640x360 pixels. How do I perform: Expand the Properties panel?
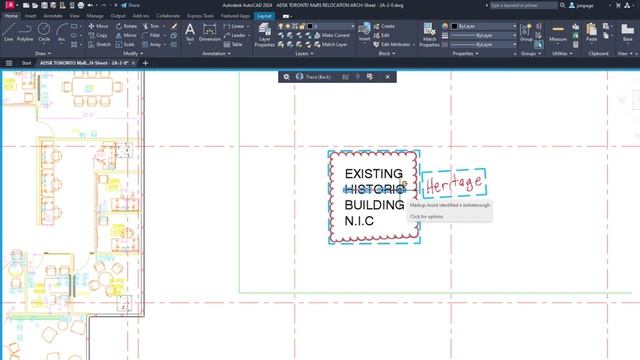[465, 53]
